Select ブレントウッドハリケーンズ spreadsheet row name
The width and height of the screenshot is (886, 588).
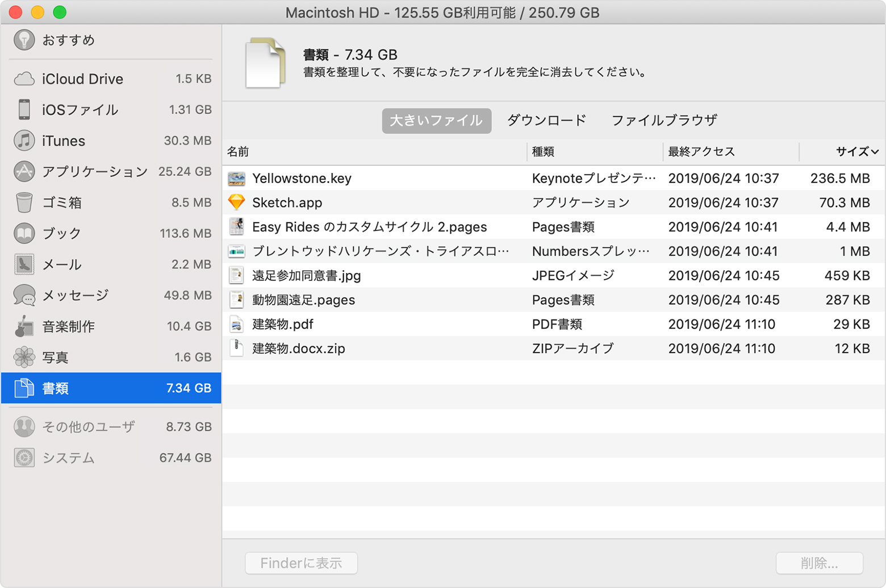coord(381,251)
